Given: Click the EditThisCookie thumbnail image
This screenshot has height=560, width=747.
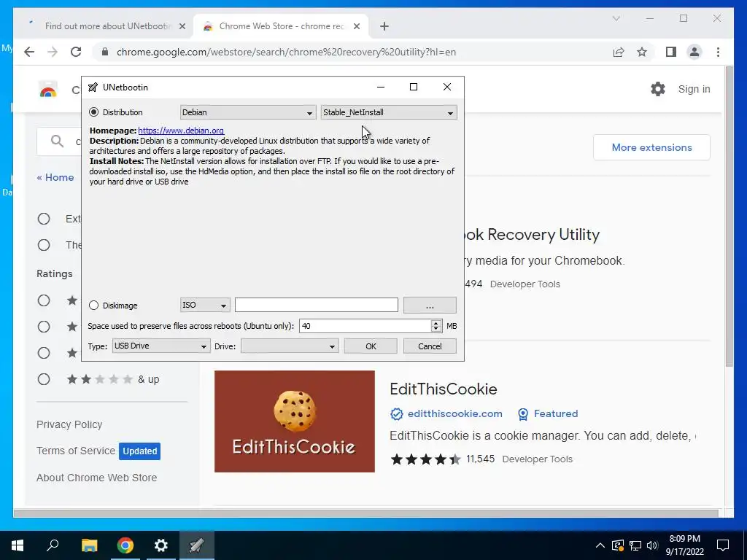Looking at the screenshot, I should point(295,421).
